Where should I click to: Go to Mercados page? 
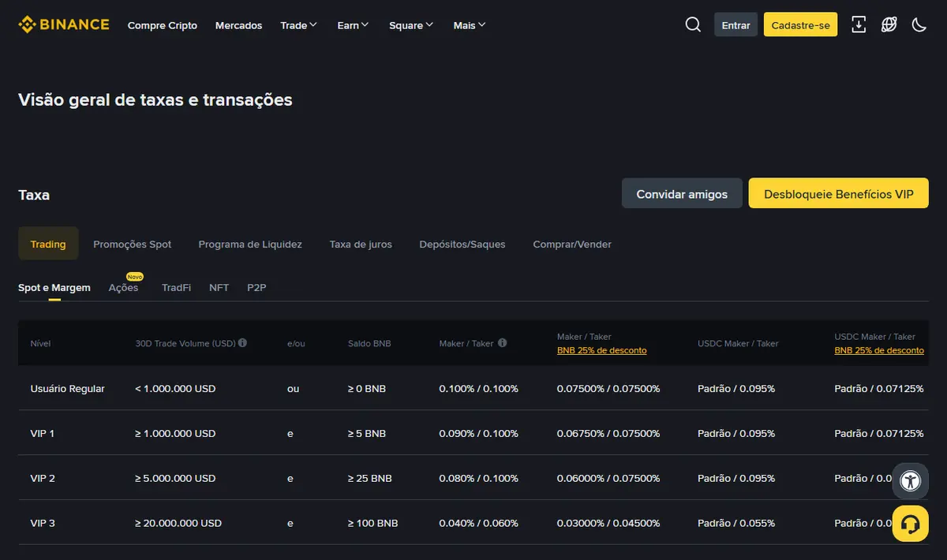pyautogui.click(x=238, y=25)
